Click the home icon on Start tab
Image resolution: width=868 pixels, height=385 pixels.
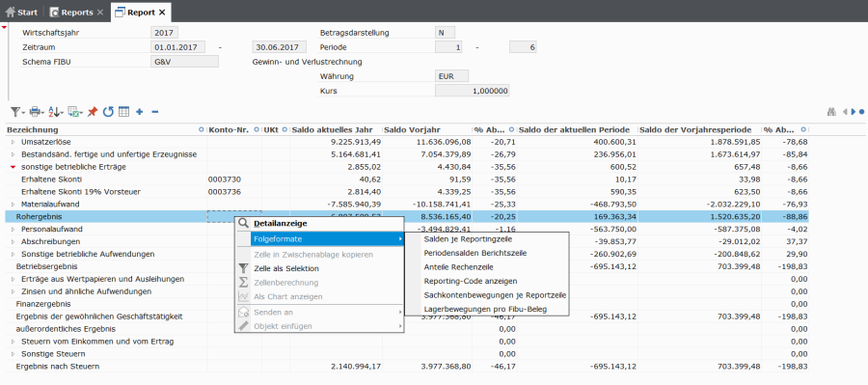pos(10,13)
